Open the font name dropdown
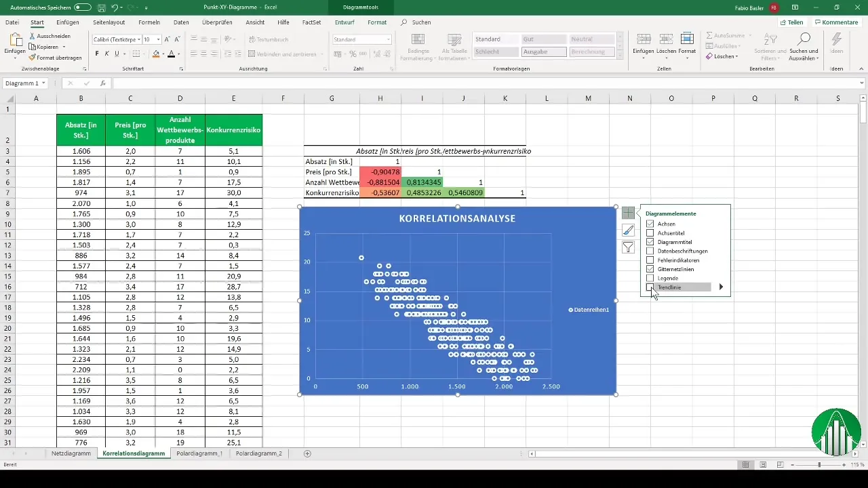 139,39
